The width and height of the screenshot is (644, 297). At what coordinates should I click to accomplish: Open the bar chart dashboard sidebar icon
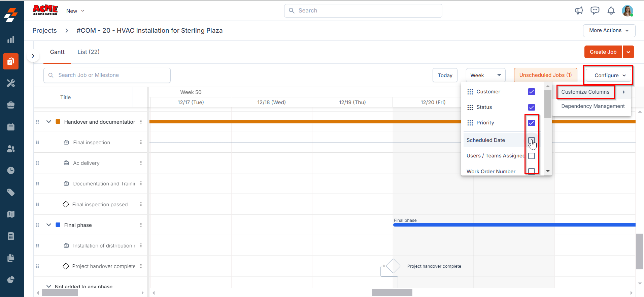pos(11,40)
